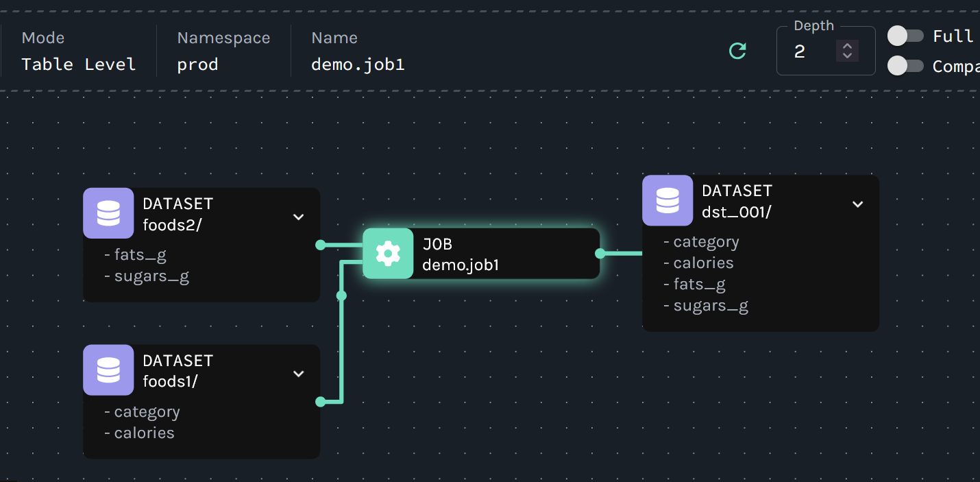Expand the foods1 dataset details
Viewport: 980px width, 482px height.
(298, 373)
